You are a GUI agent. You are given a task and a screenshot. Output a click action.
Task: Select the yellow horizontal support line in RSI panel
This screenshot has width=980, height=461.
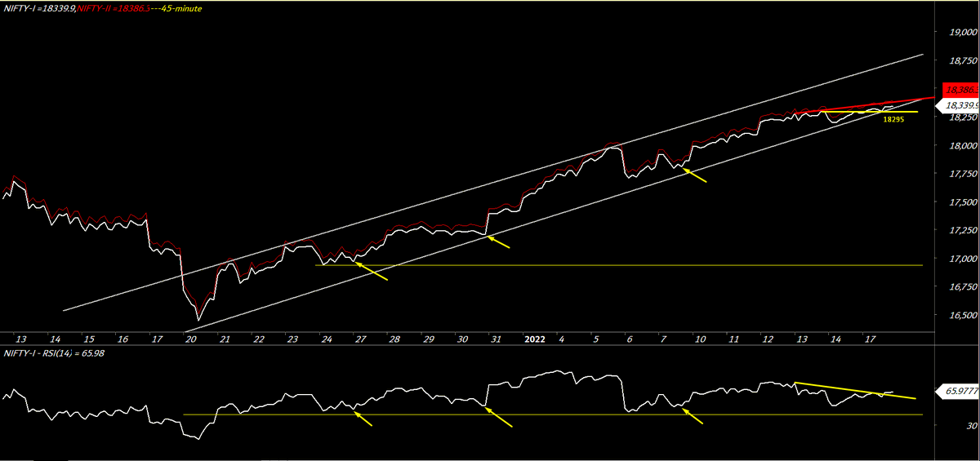(553, 415)
